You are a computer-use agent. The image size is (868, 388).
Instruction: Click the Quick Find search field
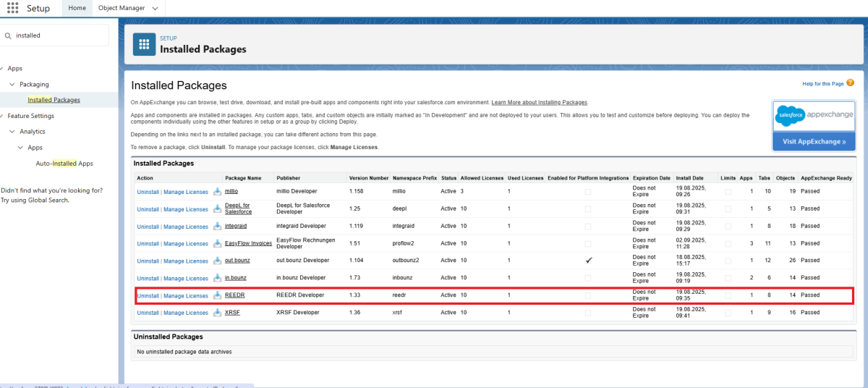tap(58, 35)
